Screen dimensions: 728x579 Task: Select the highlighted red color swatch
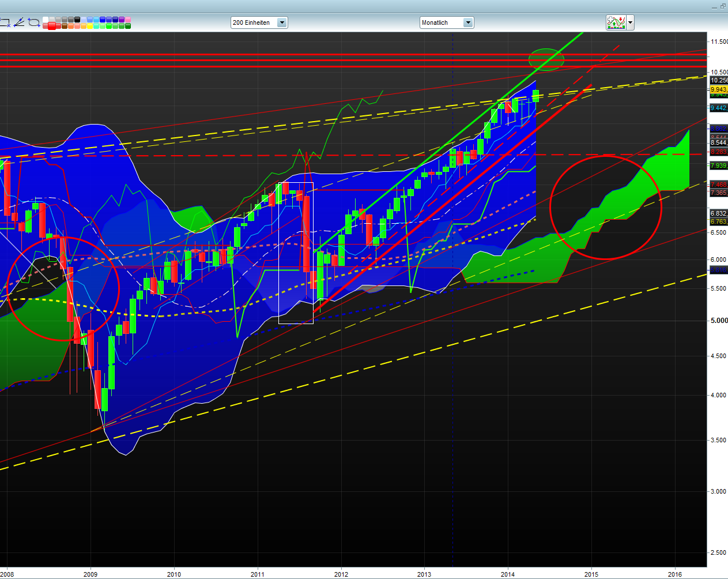pos(52,26)
